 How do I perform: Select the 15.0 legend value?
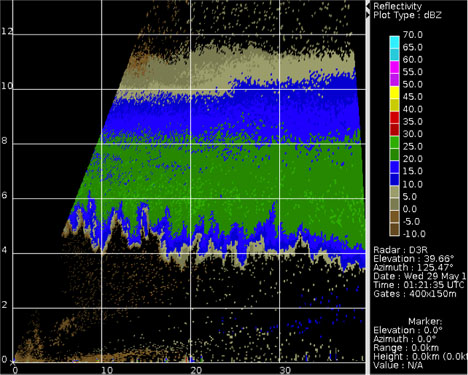pyautogui.click(x=412, y=171)
